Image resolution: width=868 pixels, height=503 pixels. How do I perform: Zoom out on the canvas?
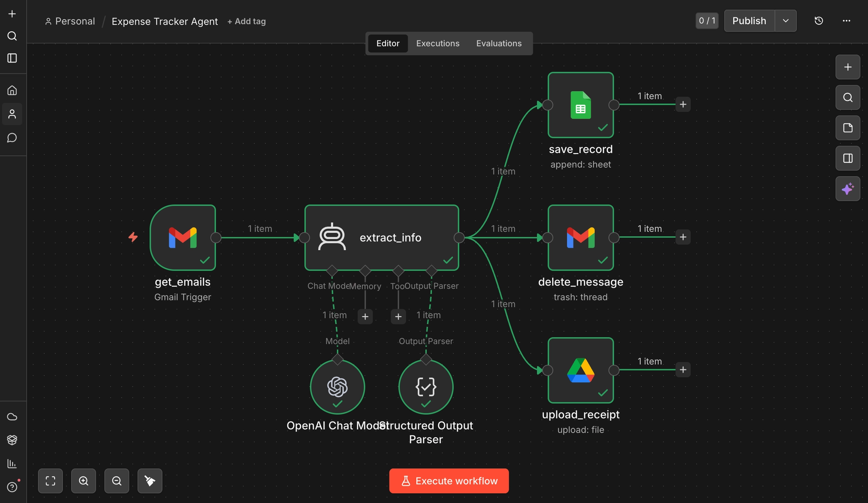click(x=117, y=481)
